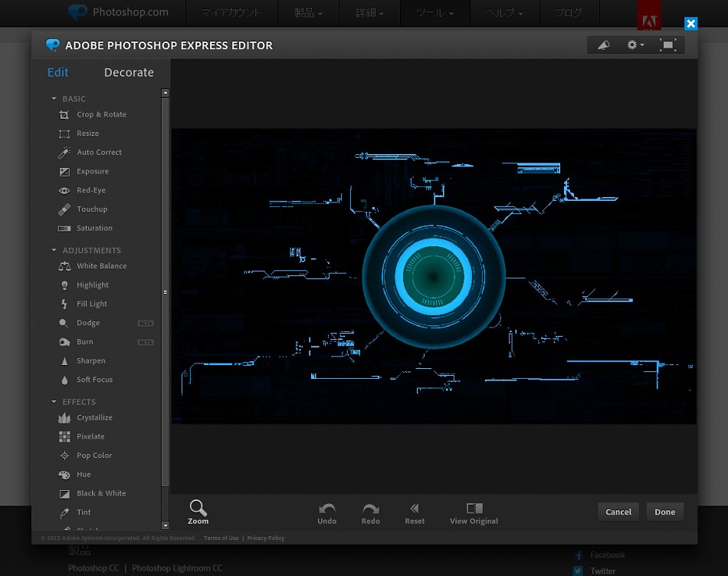
Task: Open the Photoshop Lightroom CC footer link
Action: coord(177,568)
